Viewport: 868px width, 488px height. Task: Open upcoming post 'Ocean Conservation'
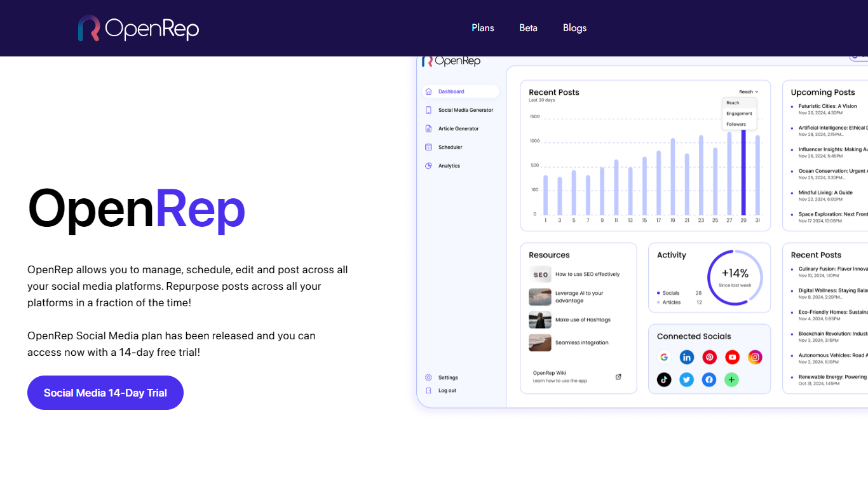pyautogui.click(x=833, y=171)
